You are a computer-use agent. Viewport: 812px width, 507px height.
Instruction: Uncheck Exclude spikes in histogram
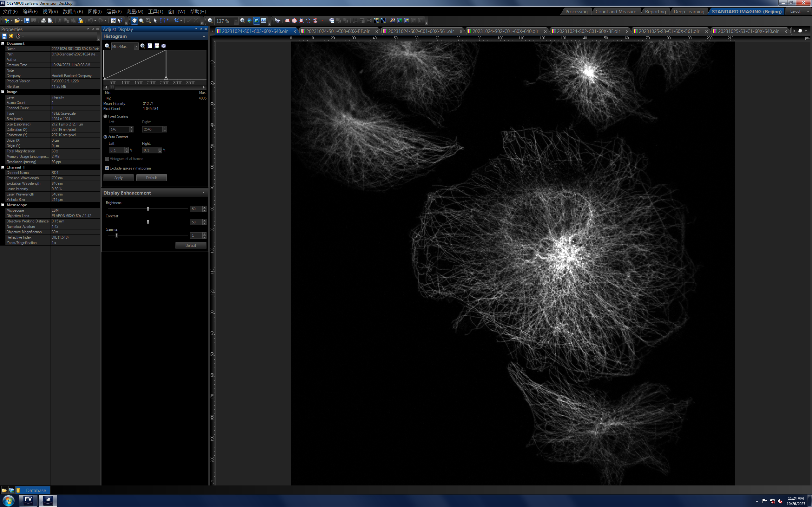coord(107,168)
